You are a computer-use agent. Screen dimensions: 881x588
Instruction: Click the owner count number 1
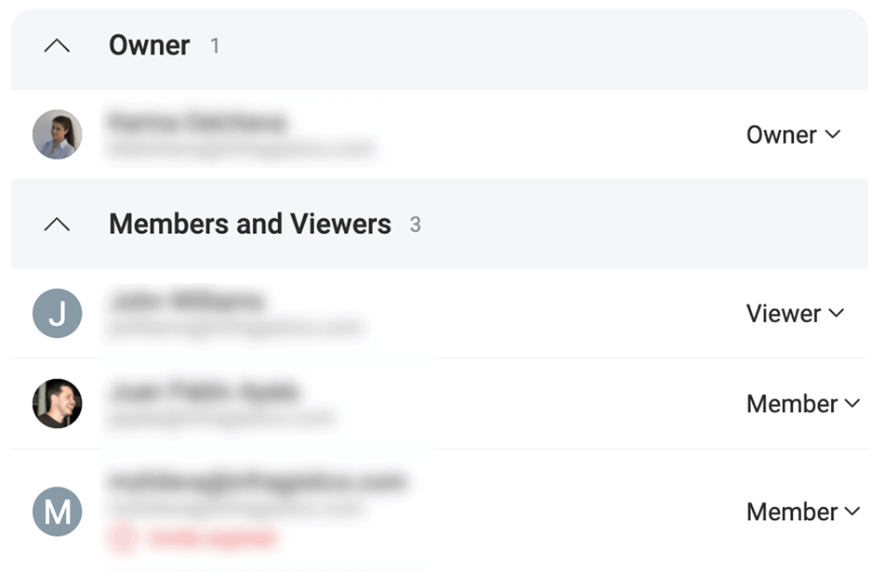tap(215, 46)
